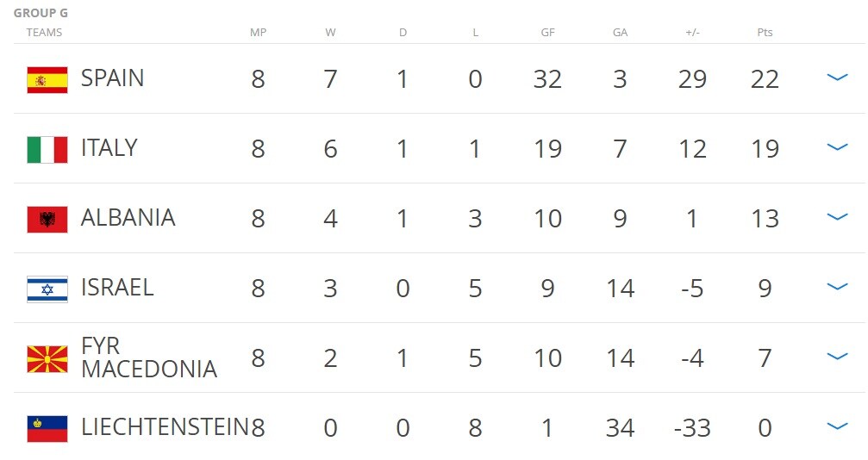Expand the Spain row chevron
Viewport: 868px width, 460px height.
coord(837,77)
